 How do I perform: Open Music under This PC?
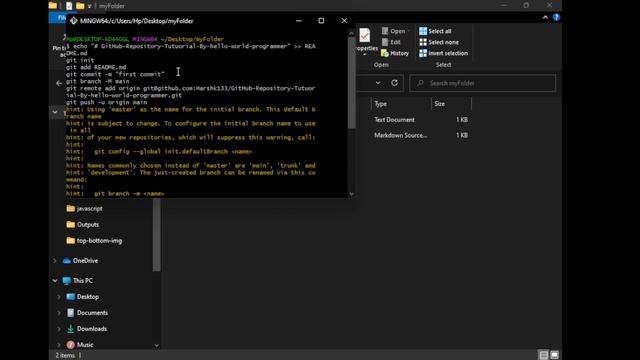click(80, 344)
